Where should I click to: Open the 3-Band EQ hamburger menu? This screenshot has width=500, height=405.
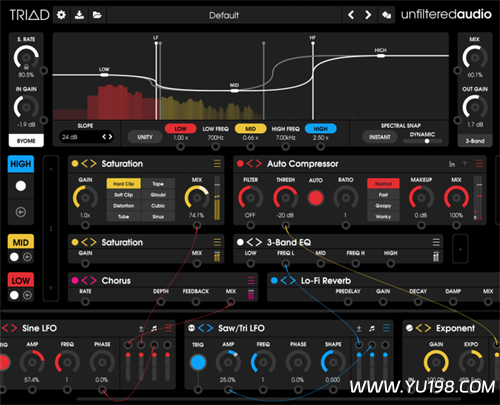[x=436, y=242]
